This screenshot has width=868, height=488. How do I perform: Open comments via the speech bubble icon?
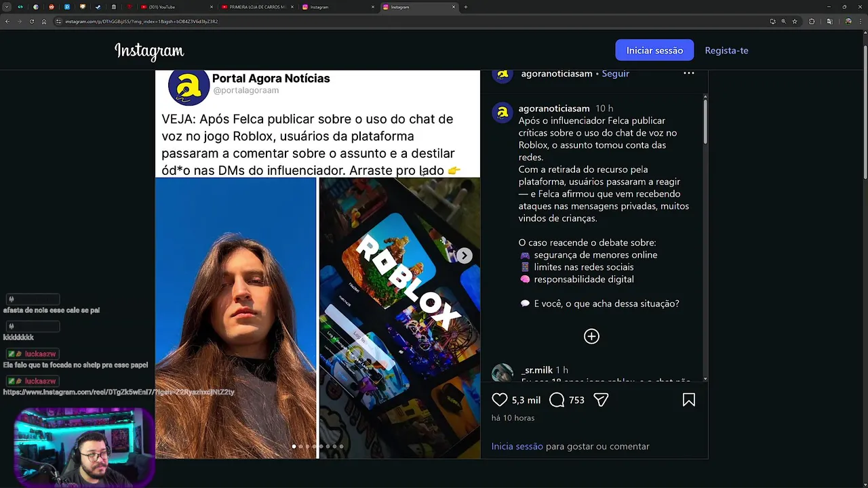click(557, 400)
